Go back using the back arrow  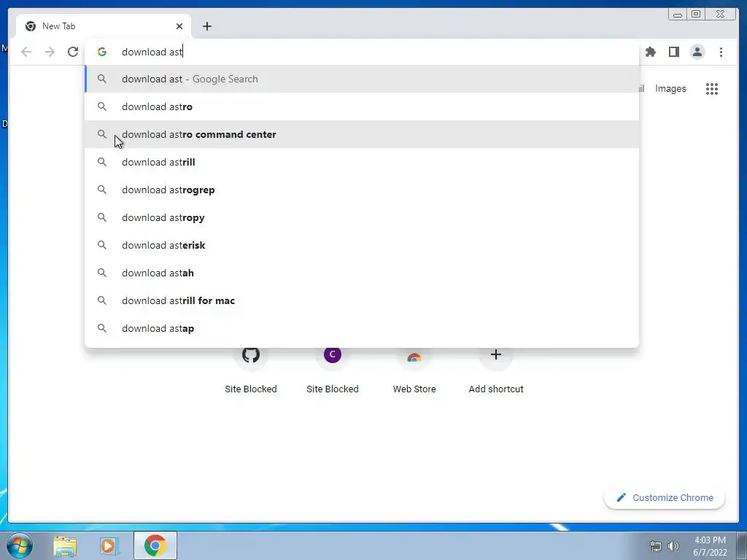26,52
